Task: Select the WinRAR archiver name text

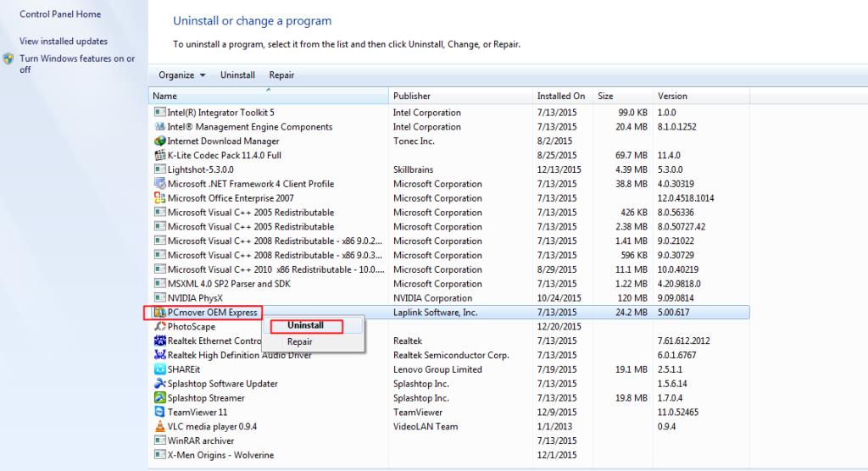Action: tap(200, 441)
